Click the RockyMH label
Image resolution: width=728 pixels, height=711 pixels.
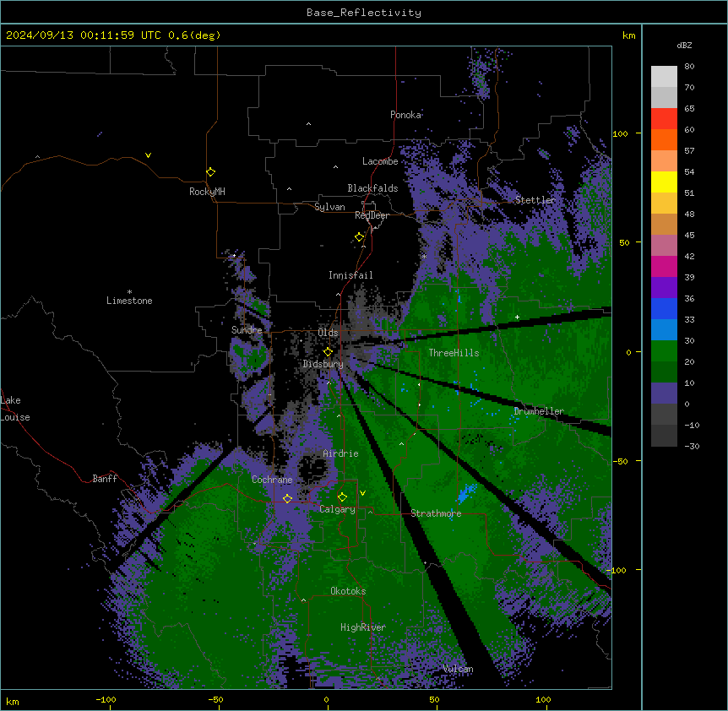[x=207, y=192]
